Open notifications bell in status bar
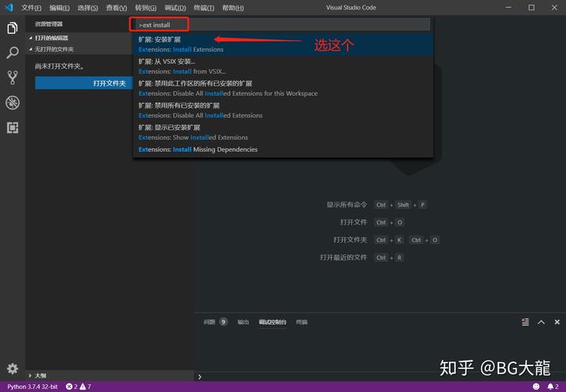Screen dimensions: 566x392 point(553,387)
